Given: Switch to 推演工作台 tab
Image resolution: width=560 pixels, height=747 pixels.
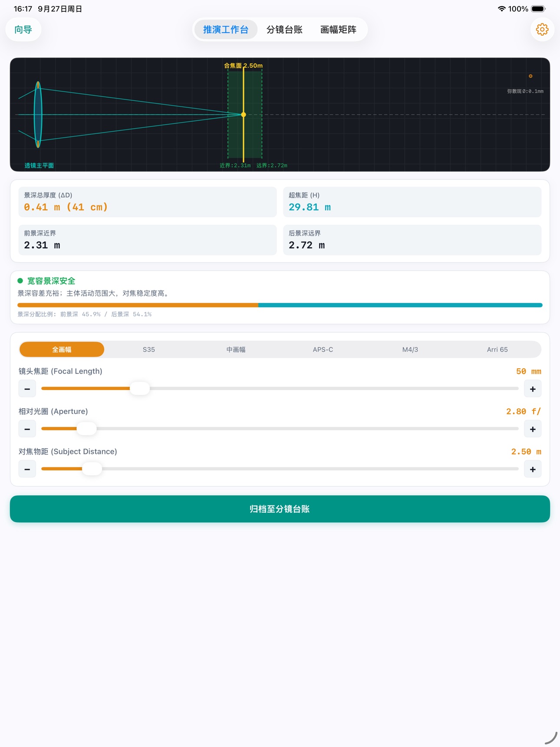Looking at the screenshot, I should click(226, 30).
